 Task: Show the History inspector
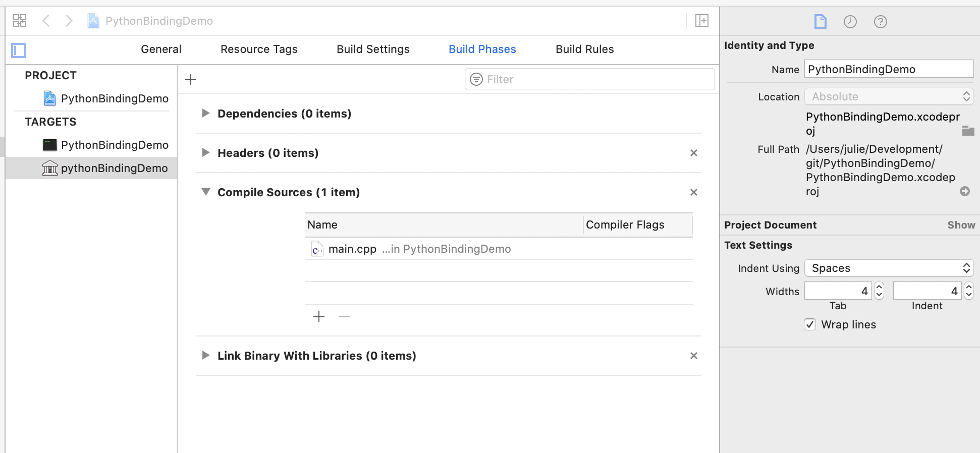[x=850, y=22]
